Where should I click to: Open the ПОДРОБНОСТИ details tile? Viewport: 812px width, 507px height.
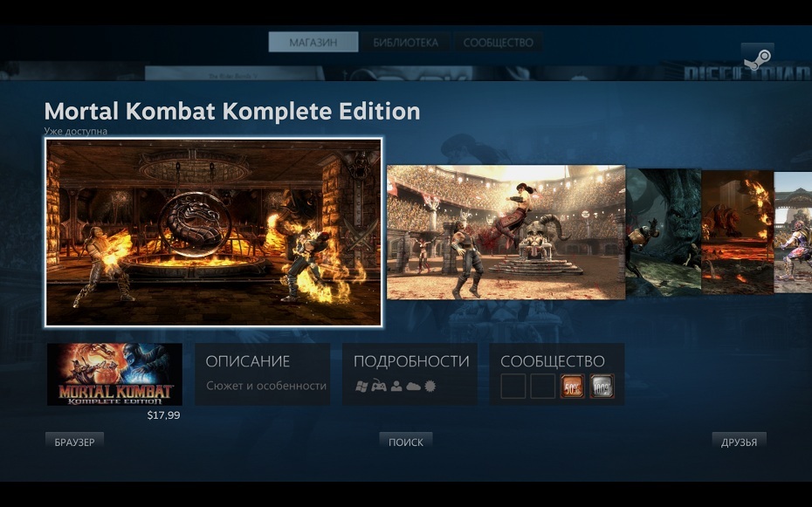(409, 374)
